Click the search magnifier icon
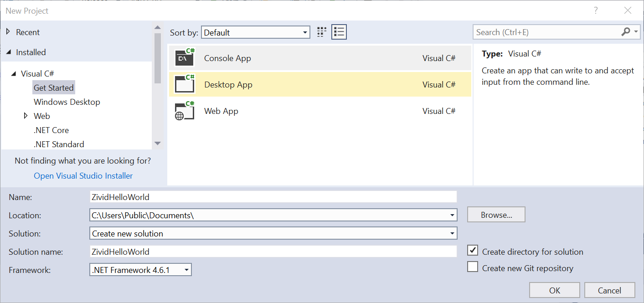This screenshot has height=303, width=644. click(x=626, y=32)
